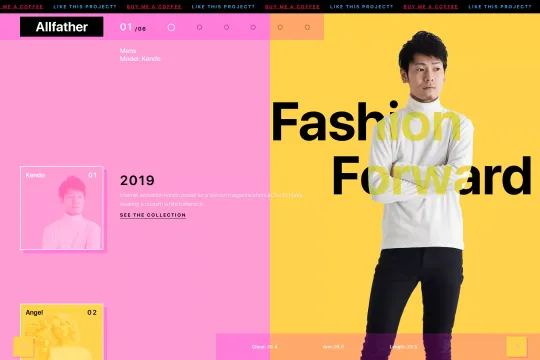The height and width of the screenshot is (360, 540).
Task: Click the Mens category label
Action: tap(128, 51)
